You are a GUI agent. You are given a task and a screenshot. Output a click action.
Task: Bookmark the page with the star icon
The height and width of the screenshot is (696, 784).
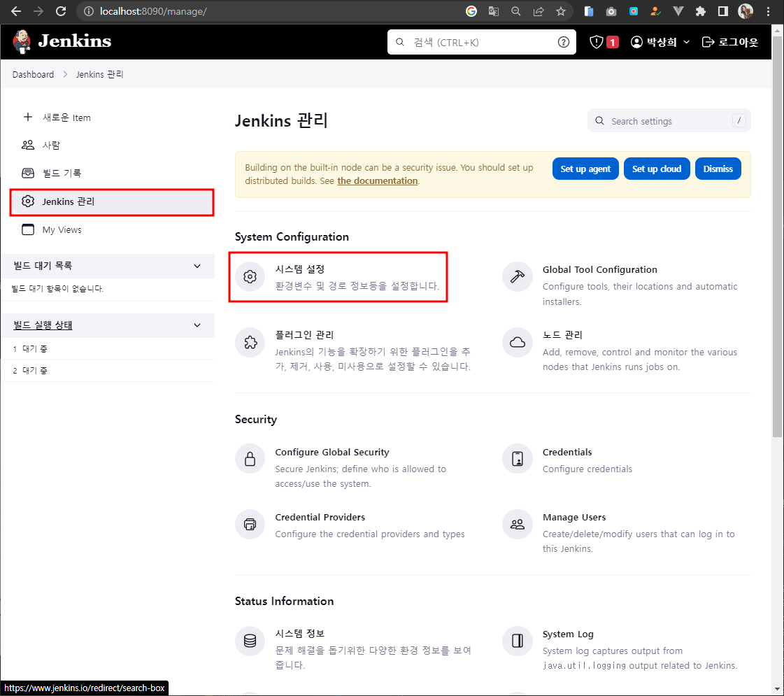click(561, 11)
